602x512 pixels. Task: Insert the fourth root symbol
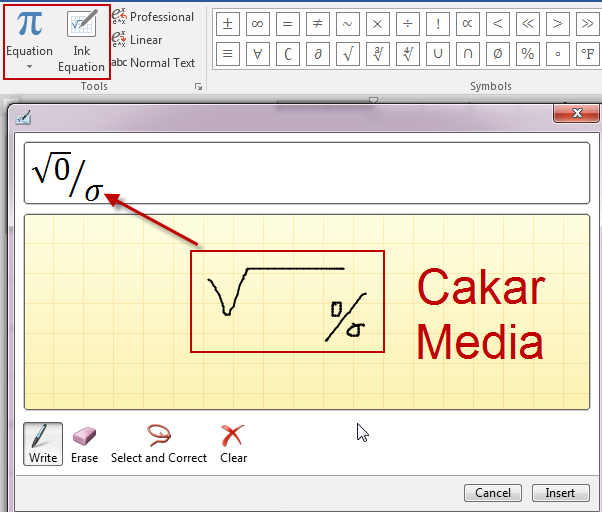coord(408,54)
